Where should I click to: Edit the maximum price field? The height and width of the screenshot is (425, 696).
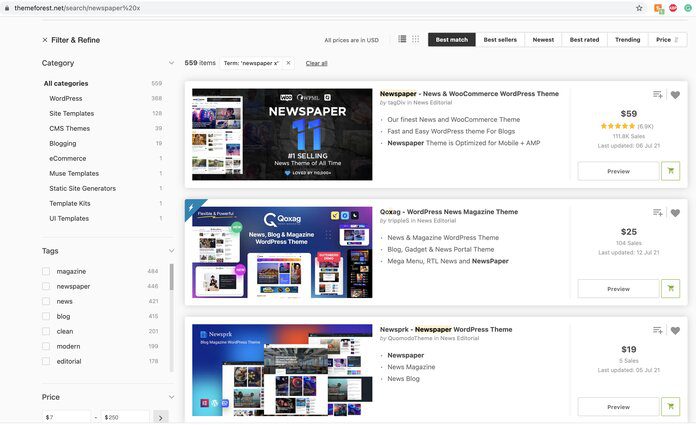coord(125,417)
